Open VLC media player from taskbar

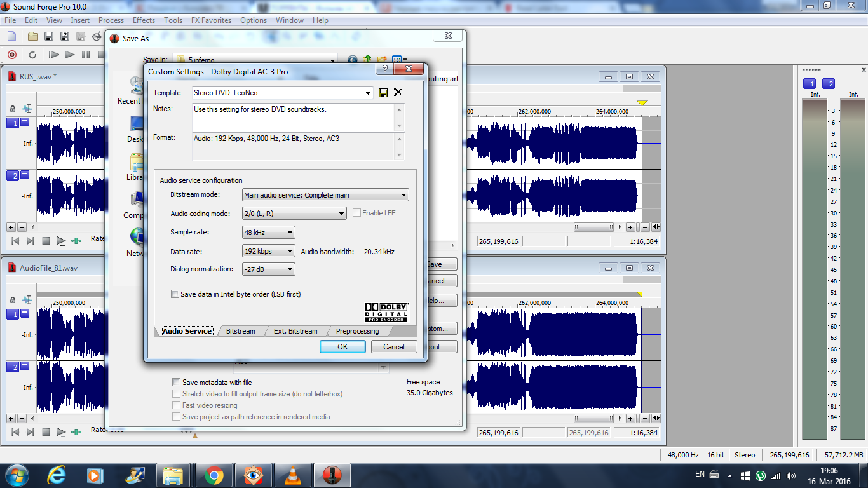292,475
